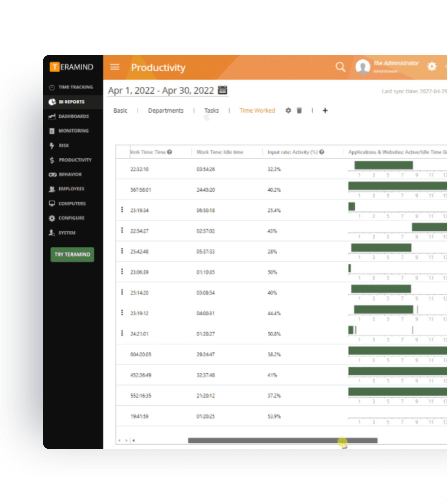This screenshot has width=447, height=504.
Task: Open the Dashboards panel
Action: (72, 116)
